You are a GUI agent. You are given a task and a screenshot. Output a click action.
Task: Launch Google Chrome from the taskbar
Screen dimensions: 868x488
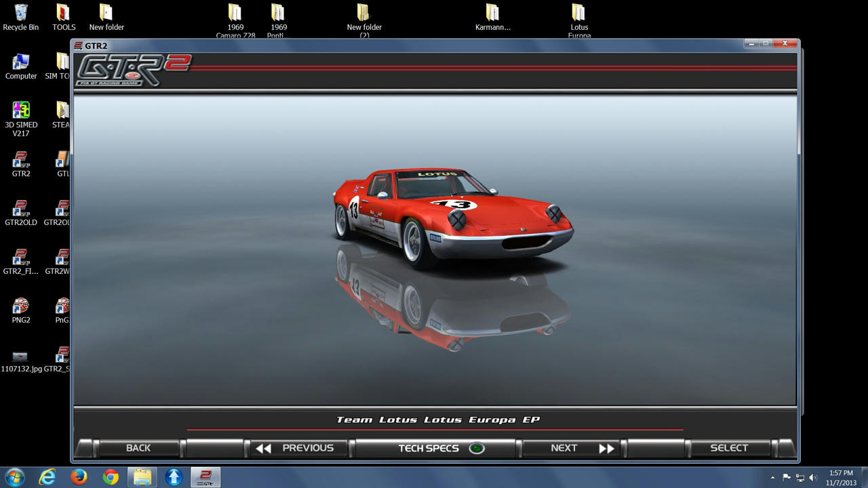point(111,477)
